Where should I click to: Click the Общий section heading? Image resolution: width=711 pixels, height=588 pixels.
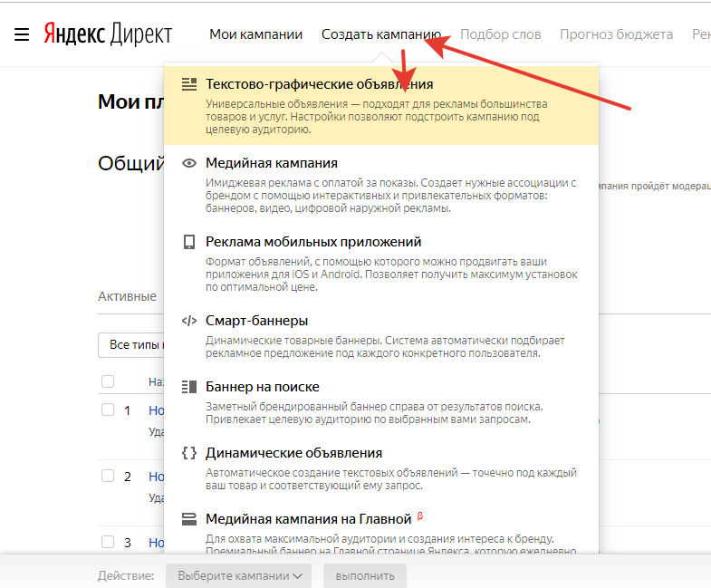(131, 163)
